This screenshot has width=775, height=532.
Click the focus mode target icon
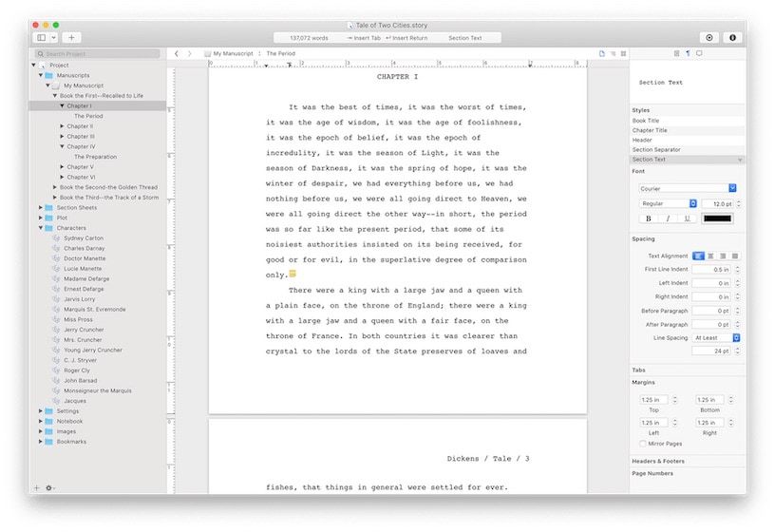(x=709, y=38)
